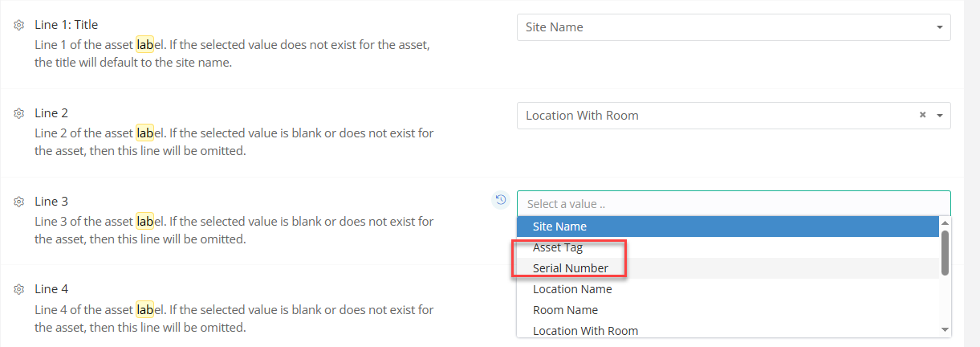
Task: Click the dropdown list scrollbar thumb
Action: (945, 252)
